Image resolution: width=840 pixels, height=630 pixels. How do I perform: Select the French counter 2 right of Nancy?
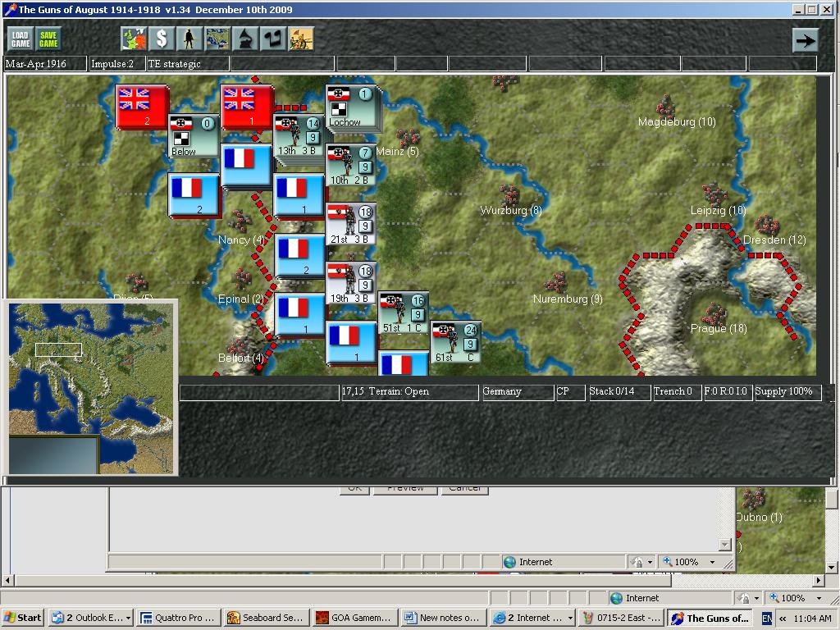point(300,256)
